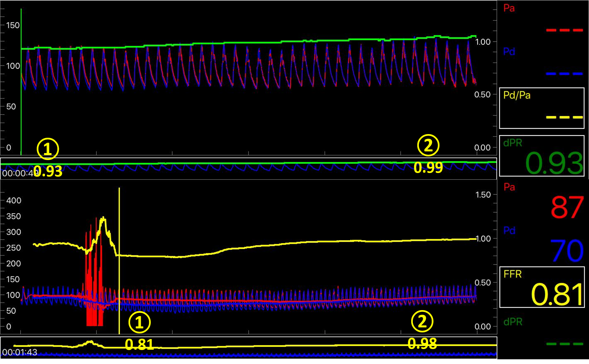Select the red dashed Pa placeholder in upper panel
Image resolution: width=589 pixels, height=364 pixels.
pyautogui.click(x=564, y=30)
